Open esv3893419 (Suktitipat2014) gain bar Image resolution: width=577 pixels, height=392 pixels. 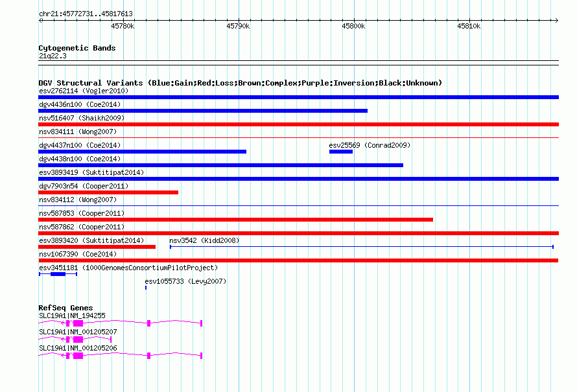(x=298, y=179)
